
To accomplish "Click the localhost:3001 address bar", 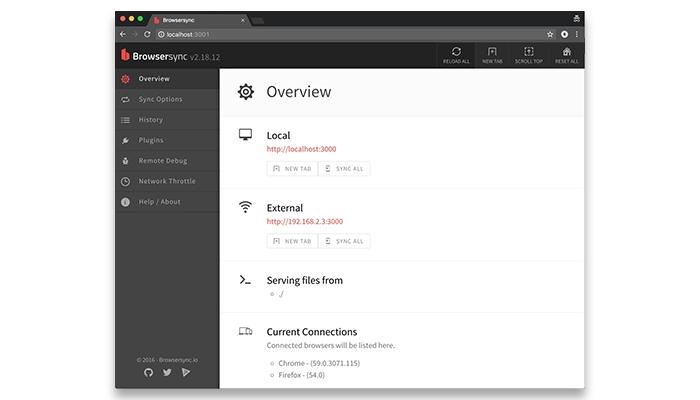I will tap(350, 34).
